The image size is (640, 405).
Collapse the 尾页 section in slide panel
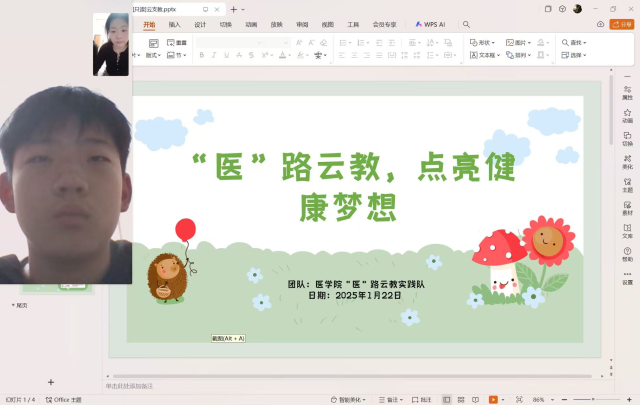tap(13, 304)
